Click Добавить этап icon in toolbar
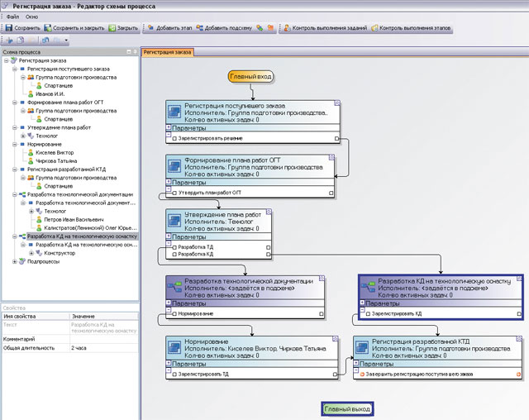The height and width of the screenshot is (420, 529). [x=150, y=27]
